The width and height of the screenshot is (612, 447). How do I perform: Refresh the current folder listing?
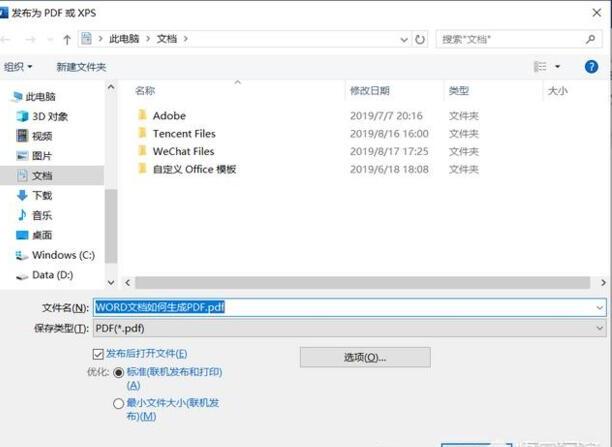click(x=420, y=39)
